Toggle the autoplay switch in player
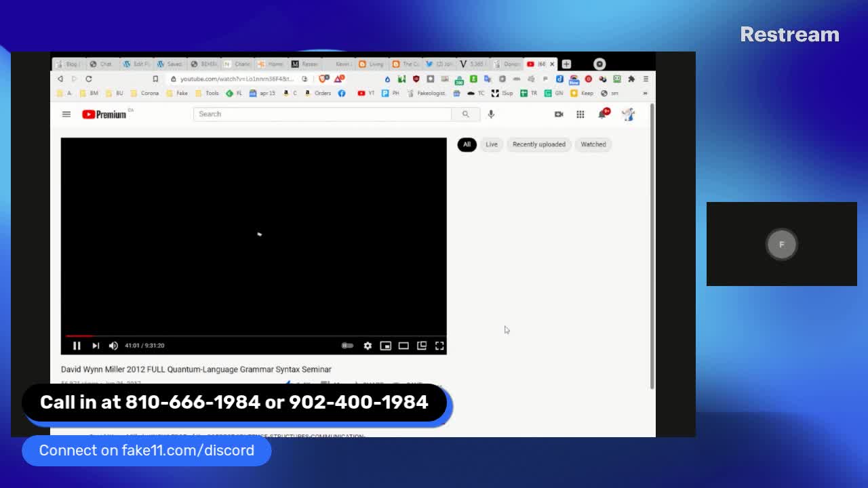 click(x=347, y=346)
